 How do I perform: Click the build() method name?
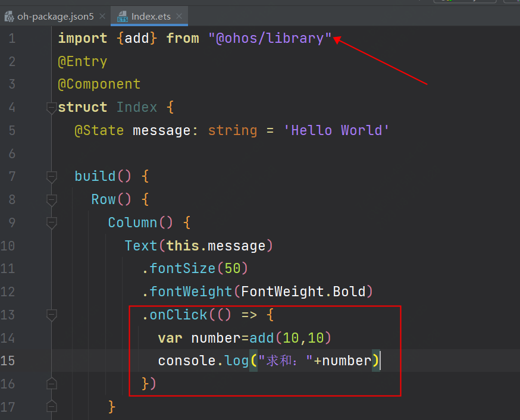coord(95,176)
